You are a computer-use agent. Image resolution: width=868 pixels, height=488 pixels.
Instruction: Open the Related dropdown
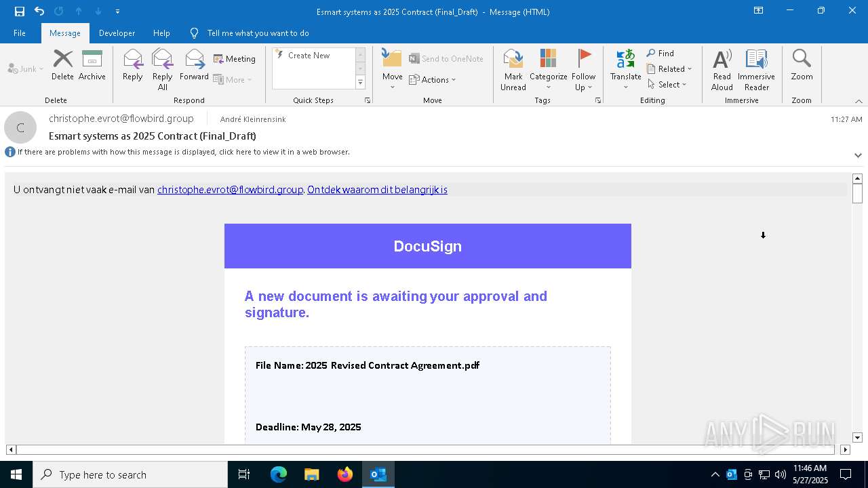point(669,69)
